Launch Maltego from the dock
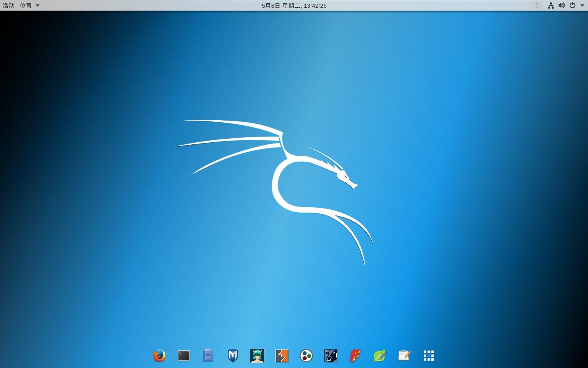Viewport: 588px width, 368px height. (306, 356)
